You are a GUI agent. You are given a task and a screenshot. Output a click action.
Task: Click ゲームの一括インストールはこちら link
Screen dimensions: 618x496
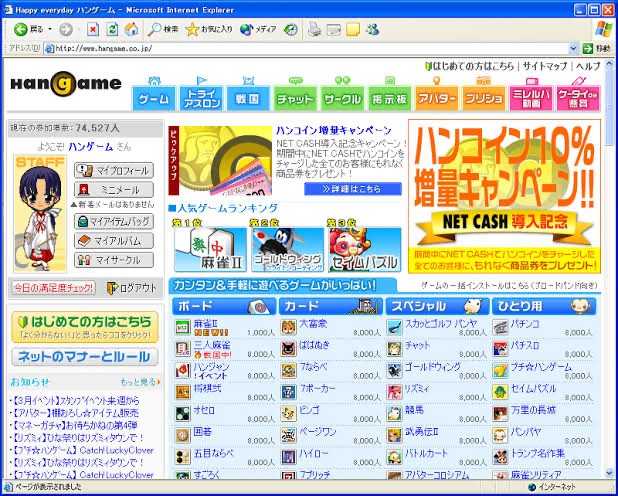509,285
